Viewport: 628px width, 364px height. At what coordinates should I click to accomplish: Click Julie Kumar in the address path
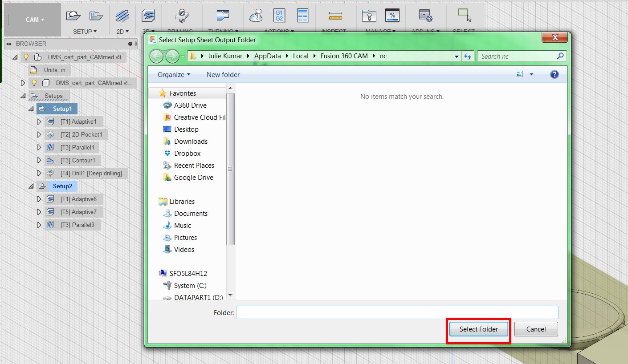click(225, 56)
